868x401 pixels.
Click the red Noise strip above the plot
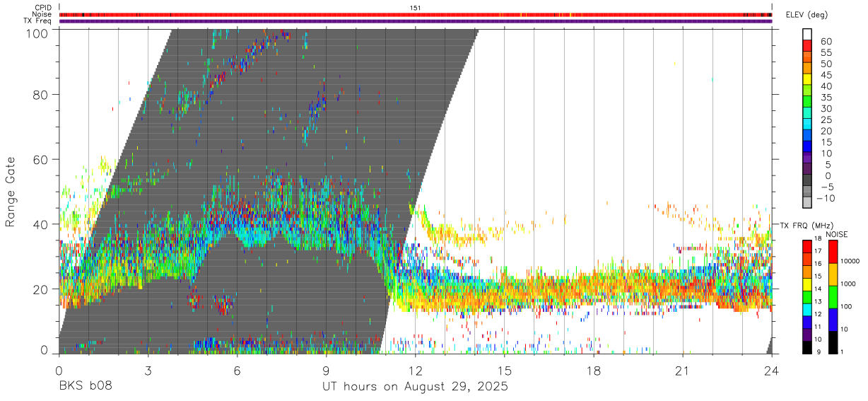pyautogui.click(x=416, y=14)
